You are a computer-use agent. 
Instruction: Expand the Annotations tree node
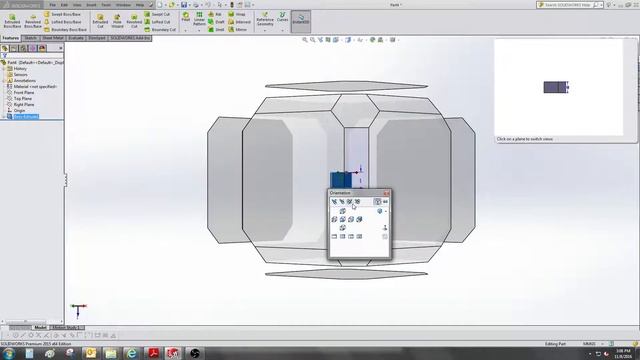(x=4, y=81)
